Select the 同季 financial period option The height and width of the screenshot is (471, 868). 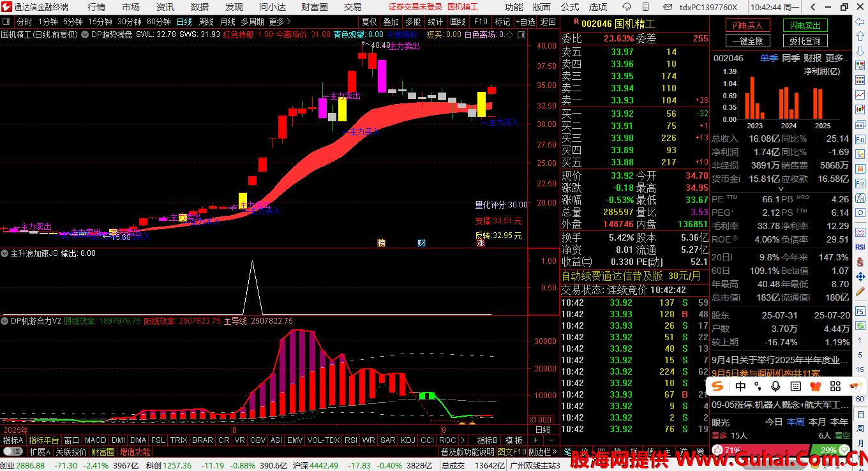point(791,58)
